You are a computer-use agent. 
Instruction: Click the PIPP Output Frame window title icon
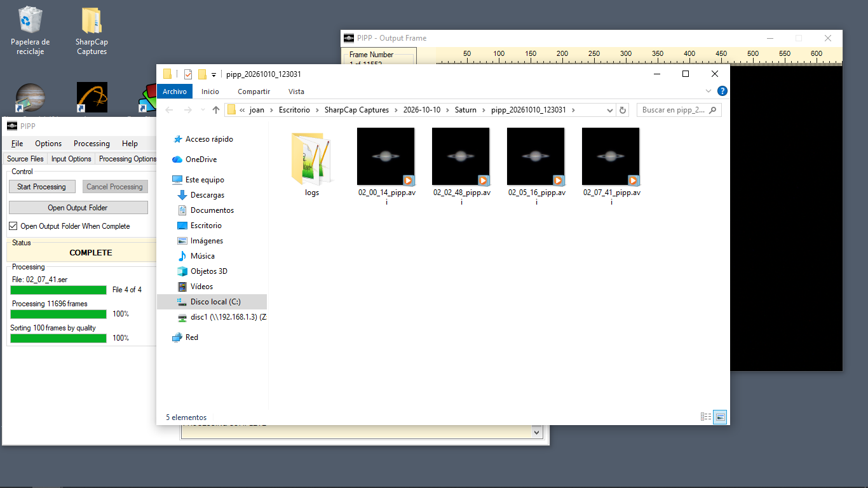coord(349,38)
